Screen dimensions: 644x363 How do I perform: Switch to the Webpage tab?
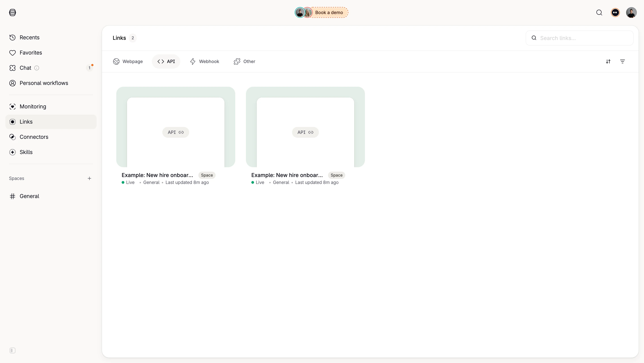pyautogui.click(x=128, y=61)
